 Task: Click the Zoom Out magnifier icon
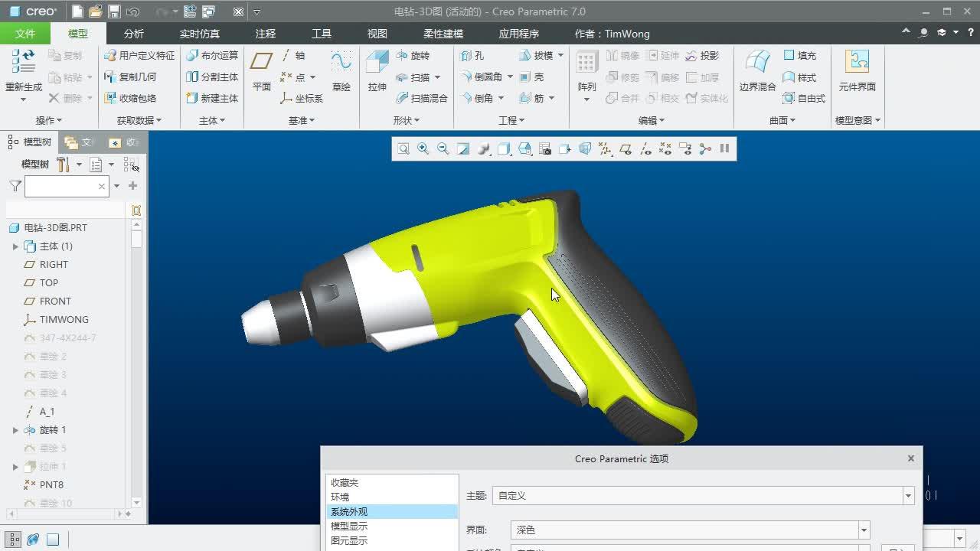pyautogui.click(x=443, y=149)
